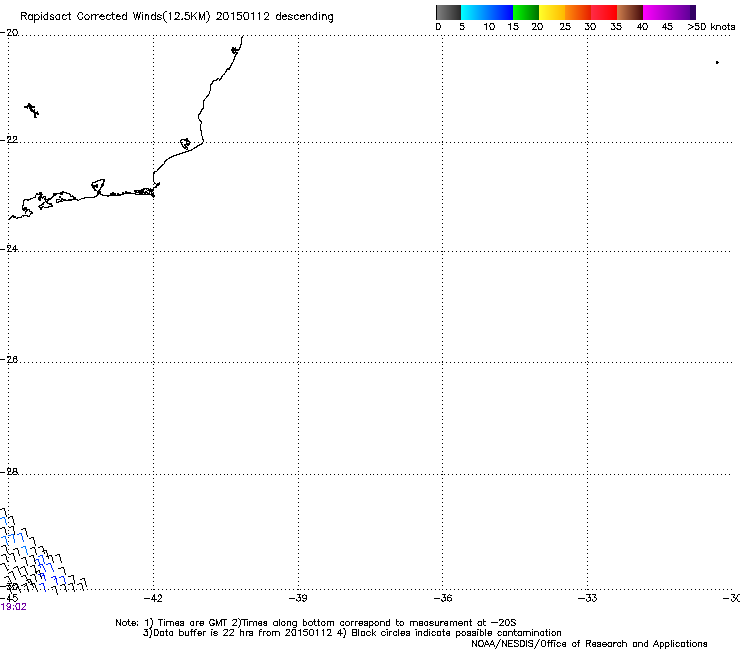Click the yellow 20-25 knots color band
This screenshot has width=740, height=650.
552,12
